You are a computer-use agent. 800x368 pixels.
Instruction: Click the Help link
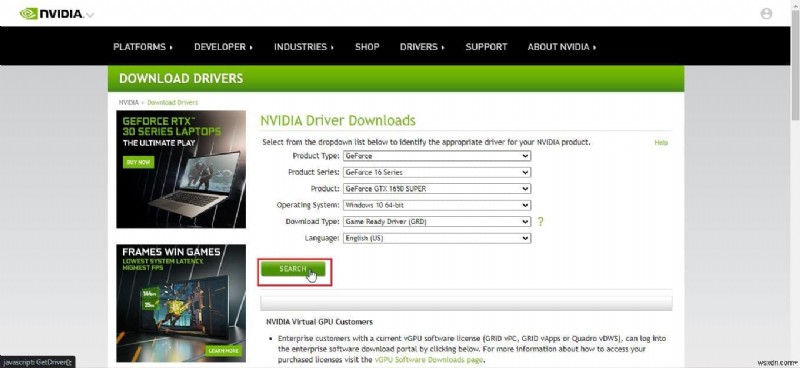(661, 142)
